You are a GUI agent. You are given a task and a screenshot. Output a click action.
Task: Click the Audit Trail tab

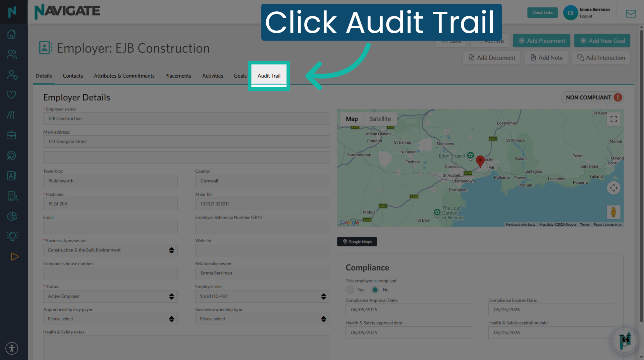(x=269, y=76)
